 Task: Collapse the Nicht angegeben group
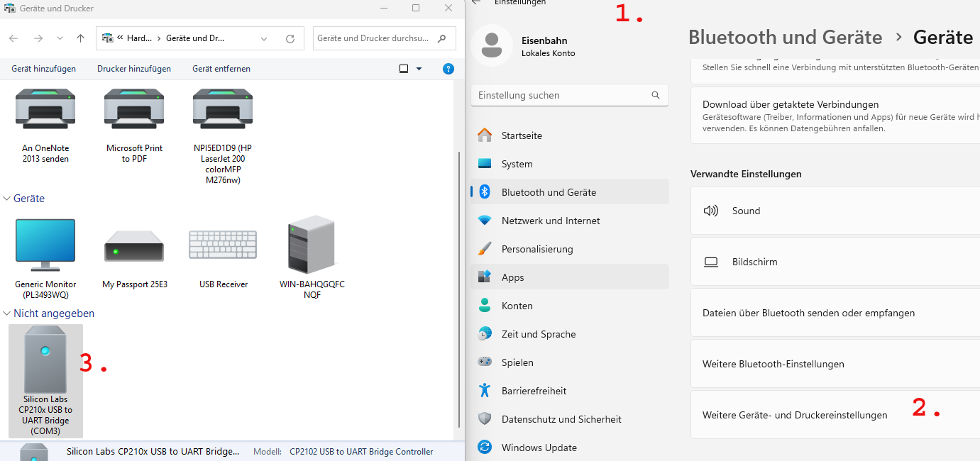(7, 313)
